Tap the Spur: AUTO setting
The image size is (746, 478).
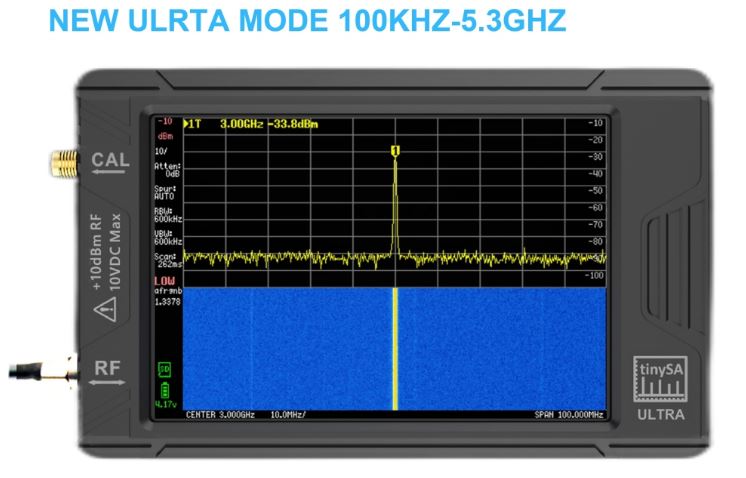coord(165,193)
